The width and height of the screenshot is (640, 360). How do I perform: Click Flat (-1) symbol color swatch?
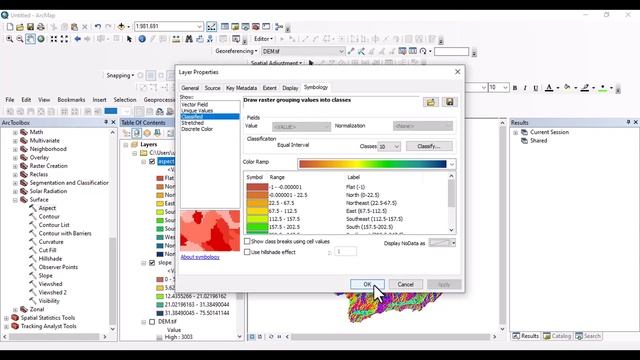(257, 187)
